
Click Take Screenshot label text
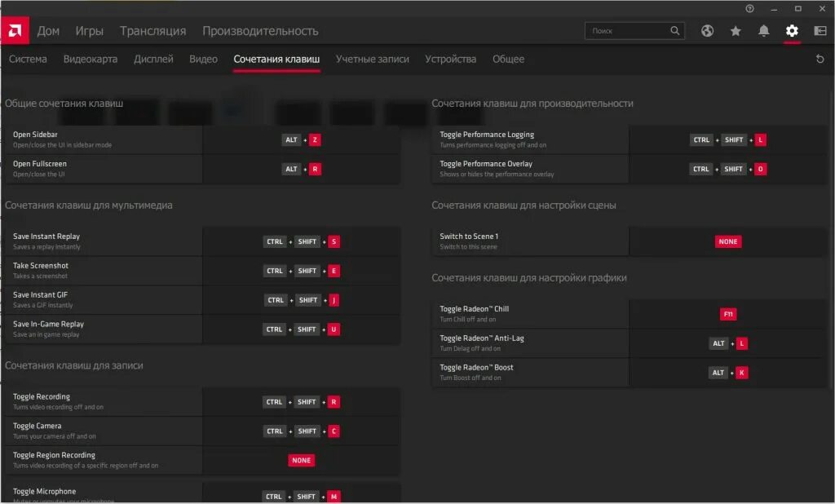point(41,266)
